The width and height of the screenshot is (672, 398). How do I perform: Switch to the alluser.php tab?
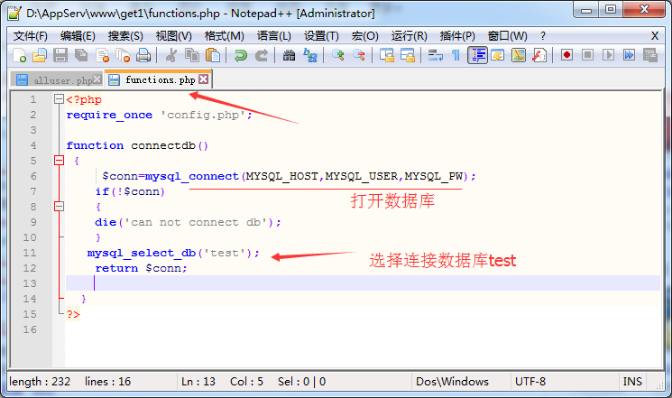[x=58, y=80]
